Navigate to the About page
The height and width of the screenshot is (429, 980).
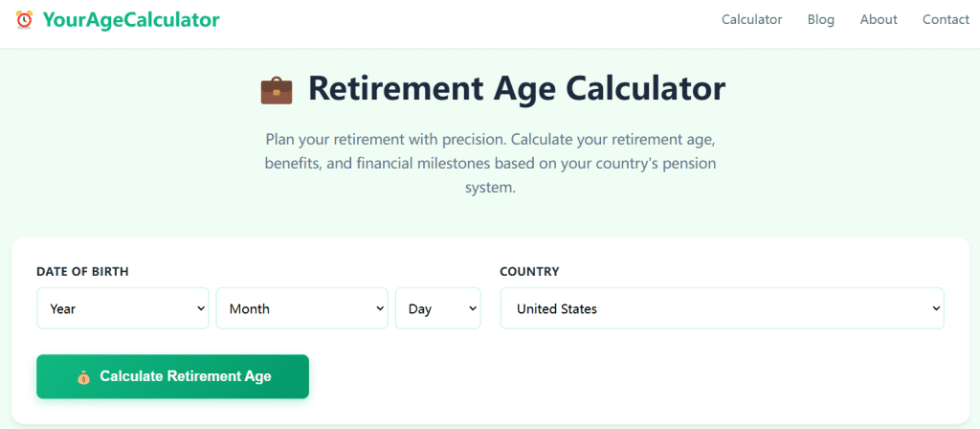(x=879, y=19)
